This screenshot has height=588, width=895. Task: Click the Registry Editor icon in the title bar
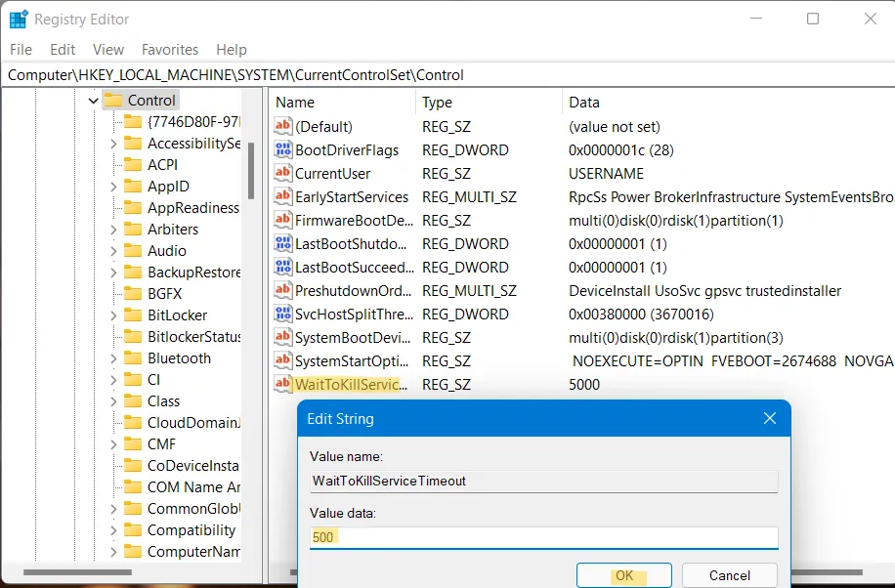20,19
